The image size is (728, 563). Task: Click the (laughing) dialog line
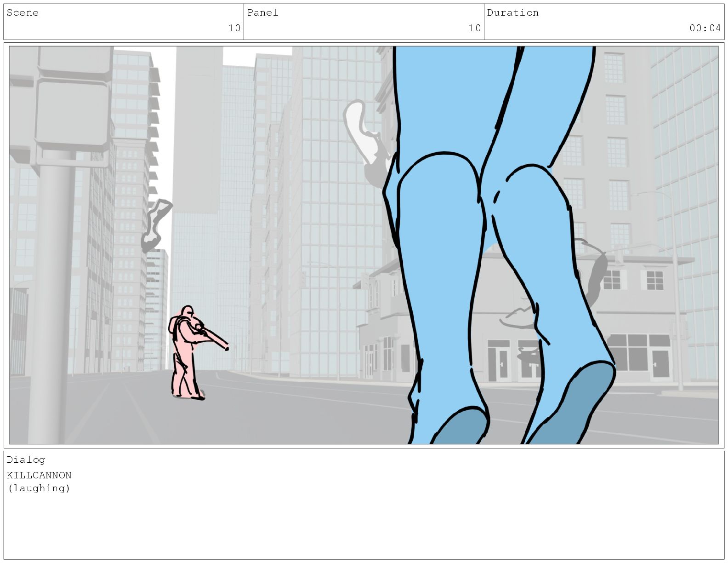[39, 488]
